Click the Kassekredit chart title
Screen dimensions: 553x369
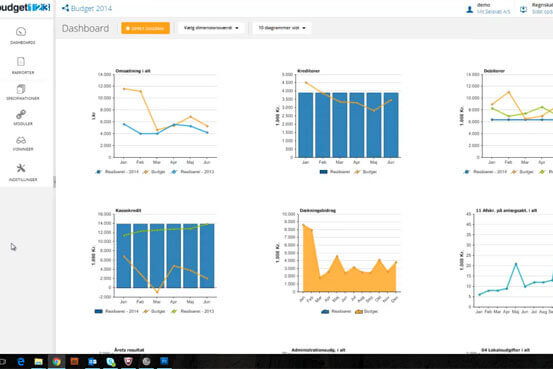pos(128,210)
